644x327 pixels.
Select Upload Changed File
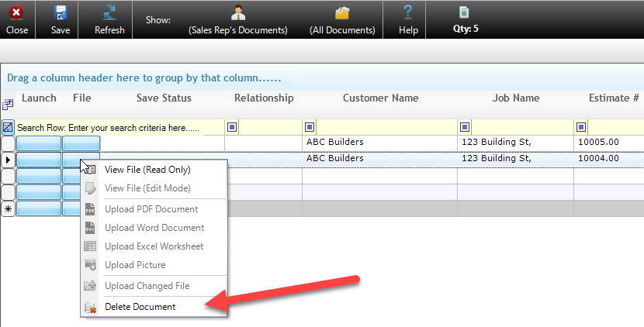[x=147, y=286]
